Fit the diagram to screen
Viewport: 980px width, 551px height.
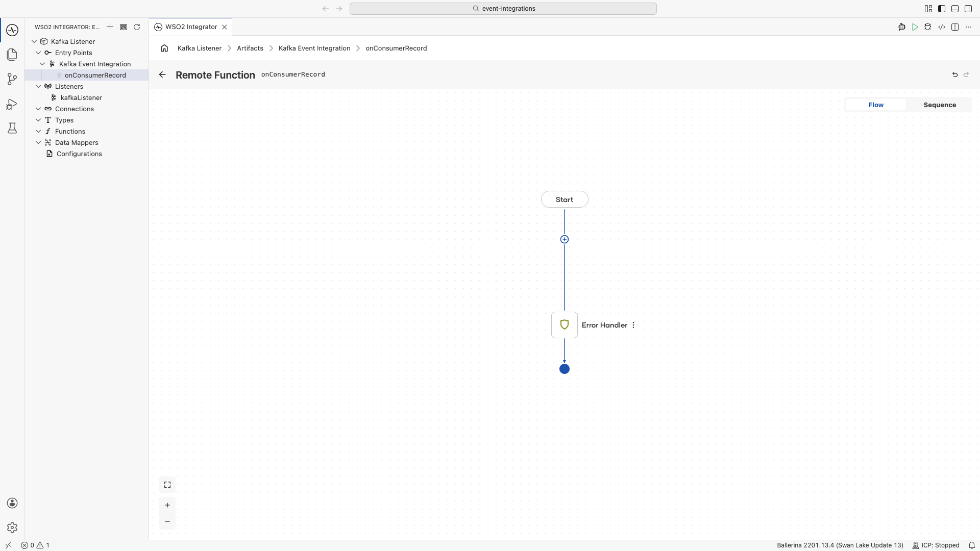(167, 485)
